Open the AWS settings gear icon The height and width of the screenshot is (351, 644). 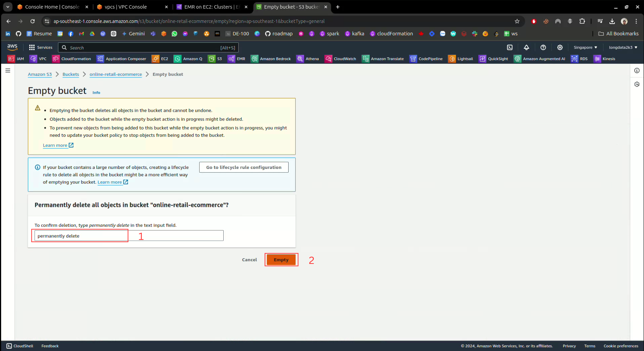(x=560, y=47)
